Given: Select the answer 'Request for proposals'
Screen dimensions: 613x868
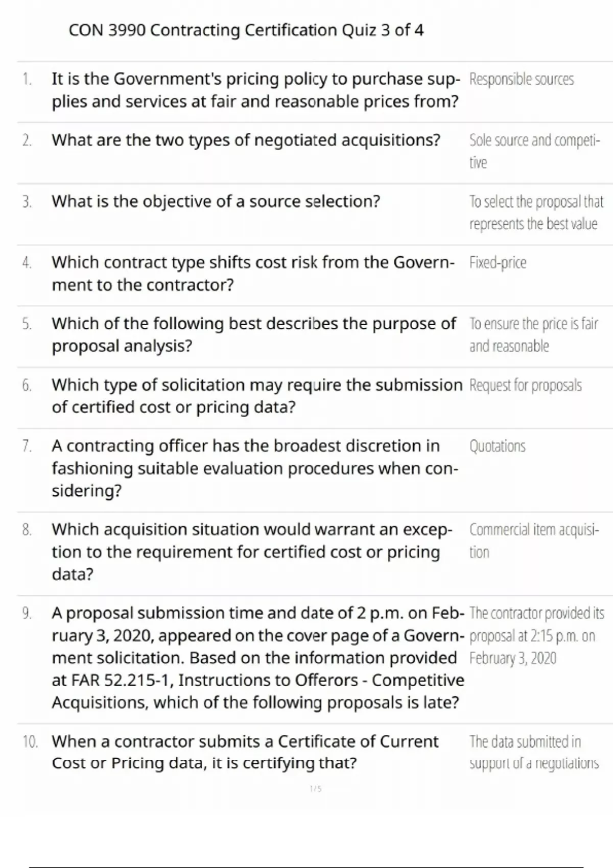Looking at the screenshot, I should [x=525, y=385].
